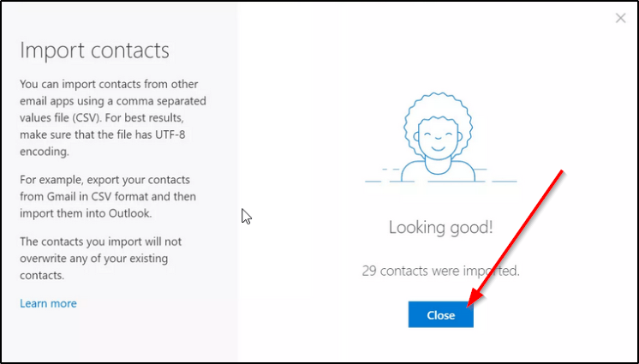Click the curly hair of the avatar illustration

(x=438, y=107)
